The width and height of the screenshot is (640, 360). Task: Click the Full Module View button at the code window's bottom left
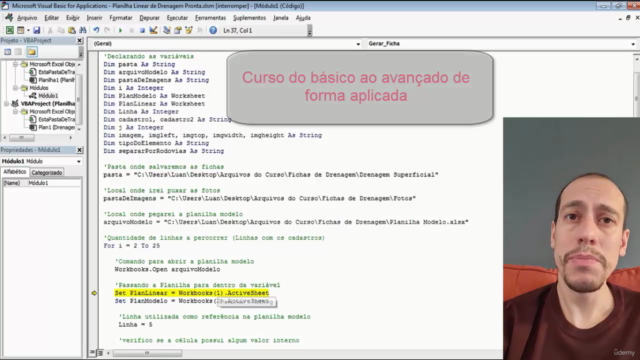coord(100,353)
